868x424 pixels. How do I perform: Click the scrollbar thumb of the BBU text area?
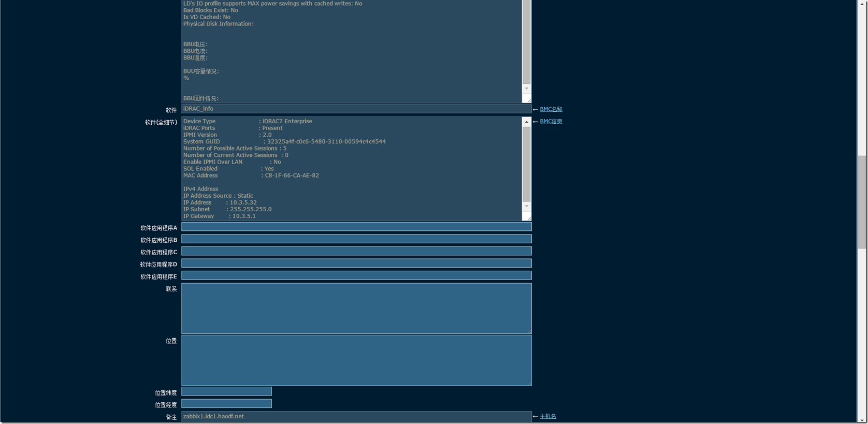click(527, 41)
